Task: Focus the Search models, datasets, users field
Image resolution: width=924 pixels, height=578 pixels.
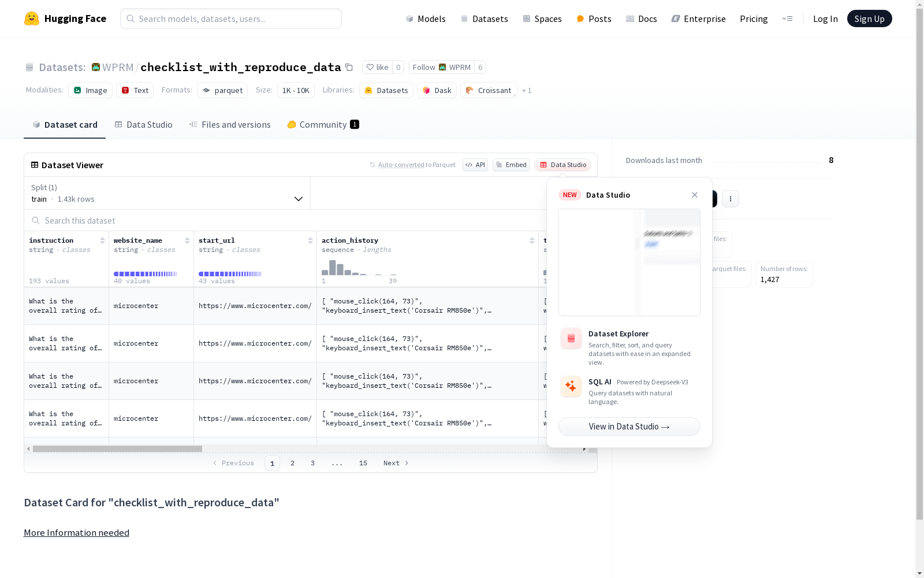Action: point(231,18)
